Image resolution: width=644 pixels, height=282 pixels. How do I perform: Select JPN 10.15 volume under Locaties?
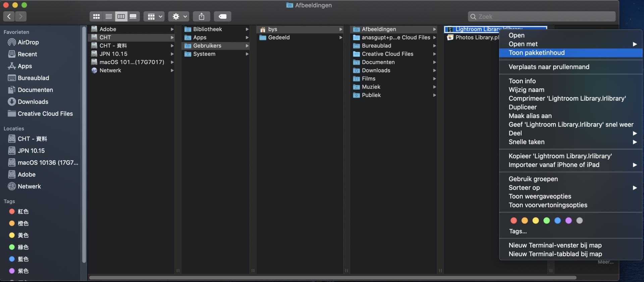point(26,151)
